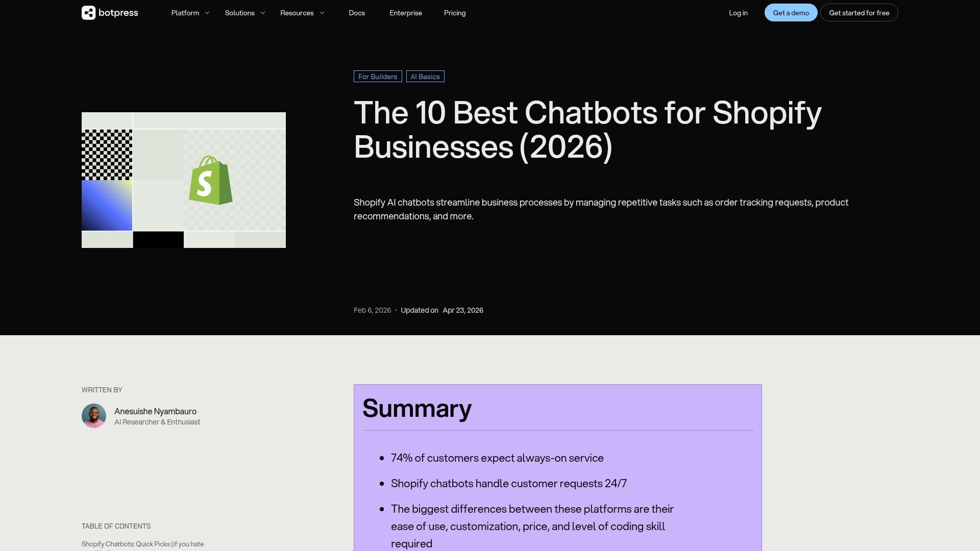Click the WRITTEN BY label
Image resolution: width=980 pixels, height=551 pixels.
102,390
